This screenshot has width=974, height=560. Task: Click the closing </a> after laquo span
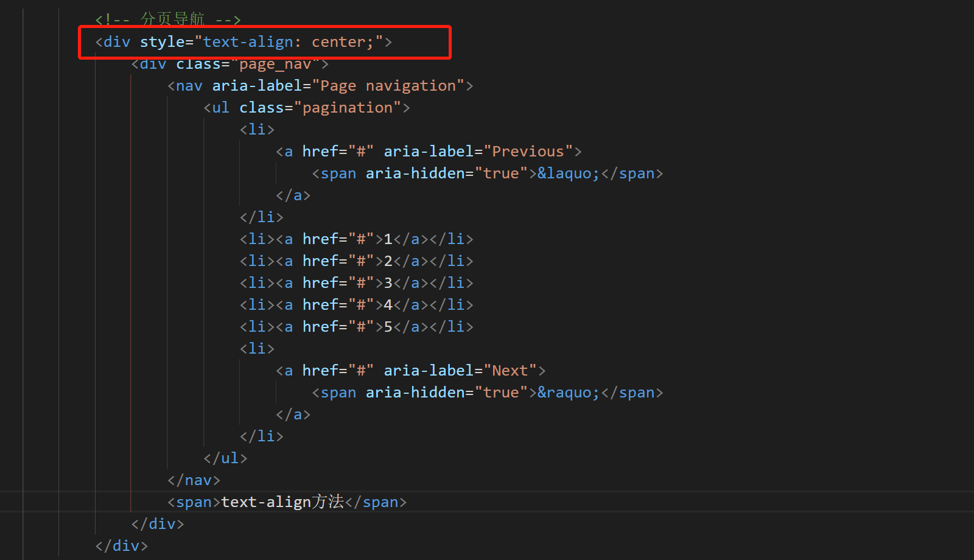293,195
